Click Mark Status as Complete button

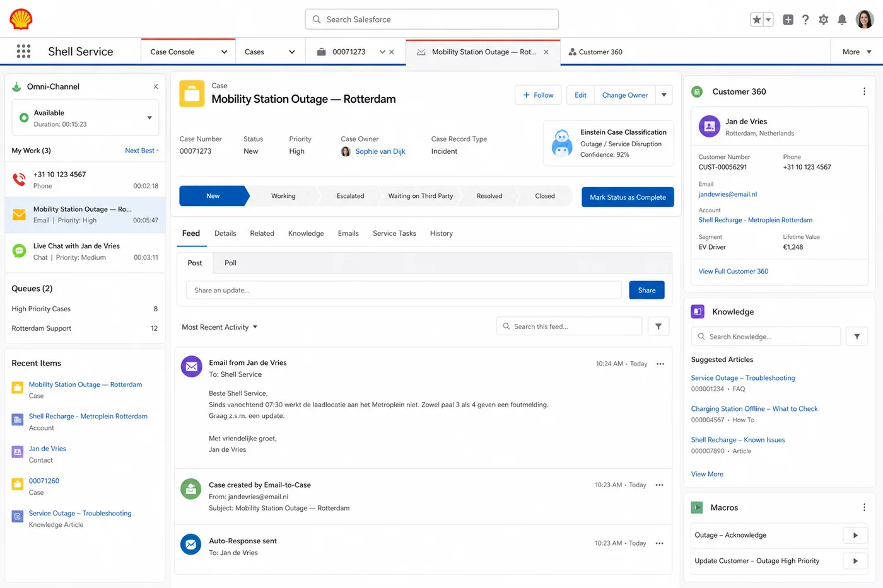click(x=628, y=197)
